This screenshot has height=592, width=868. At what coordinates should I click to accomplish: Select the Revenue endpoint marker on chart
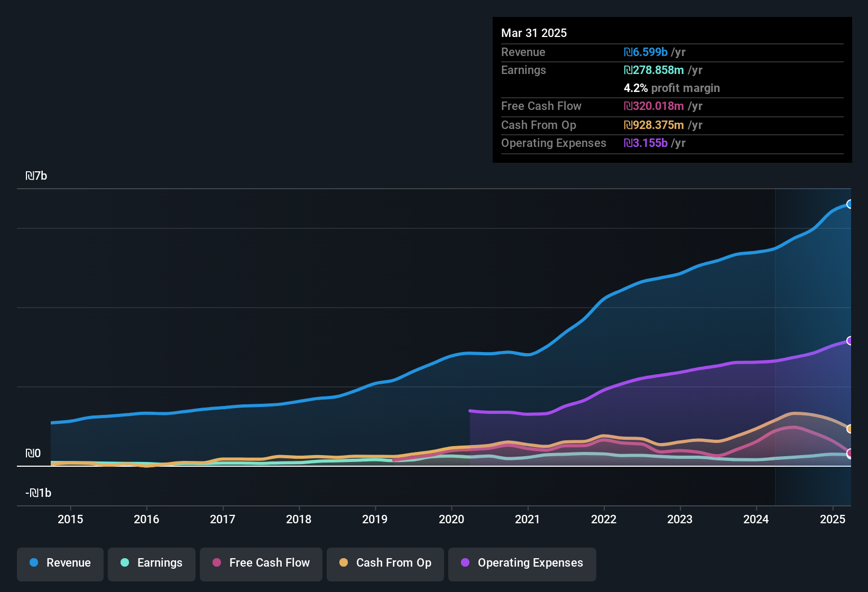(849, 204)
